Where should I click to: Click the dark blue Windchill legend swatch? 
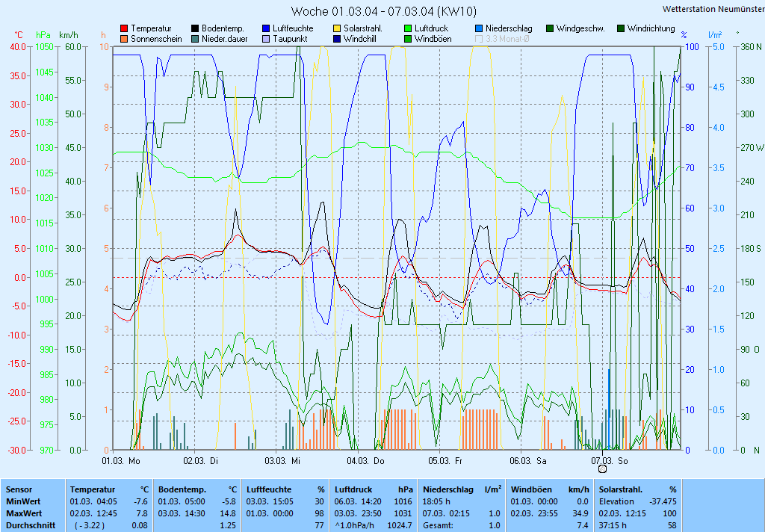tap(337, 39)
